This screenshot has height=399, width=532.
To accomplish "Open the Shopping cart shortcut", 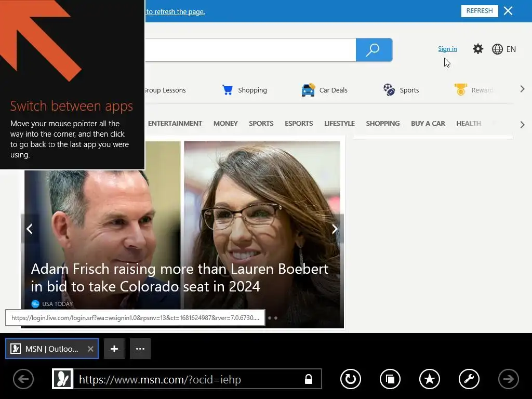I will (245, 90).
